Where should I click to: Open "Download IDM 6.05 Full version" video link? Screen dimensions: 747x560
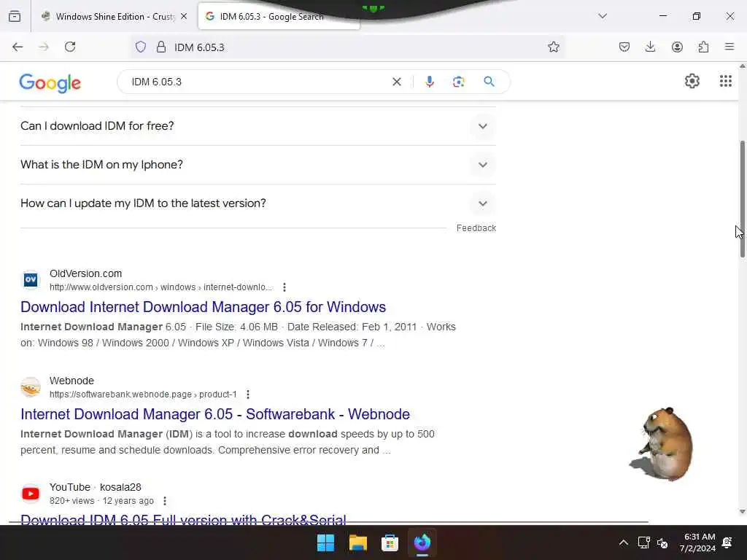(x=183, y=518)
